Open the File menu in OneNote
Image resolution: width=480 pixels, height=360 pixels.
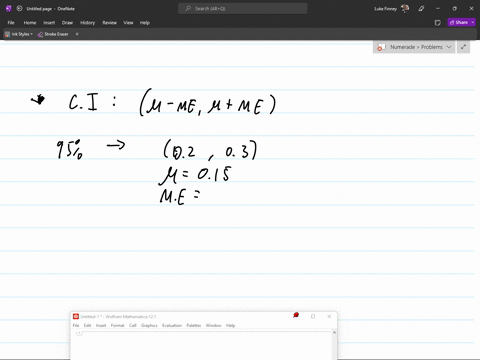11,23
